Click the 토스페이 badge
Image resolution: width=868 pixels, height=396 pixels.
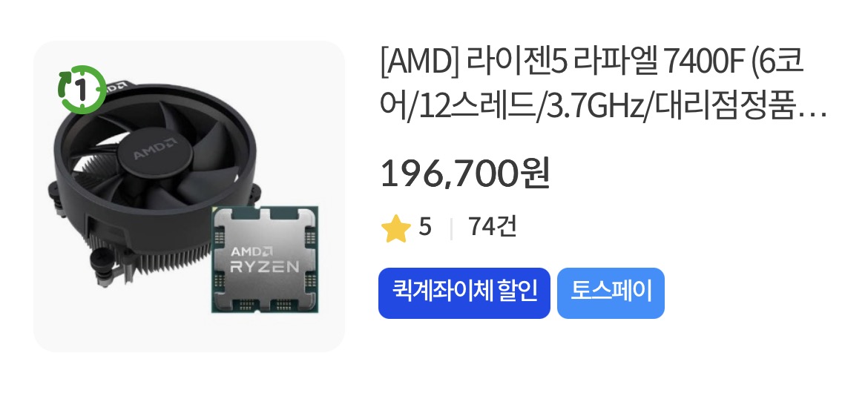(x=611, y=293)
